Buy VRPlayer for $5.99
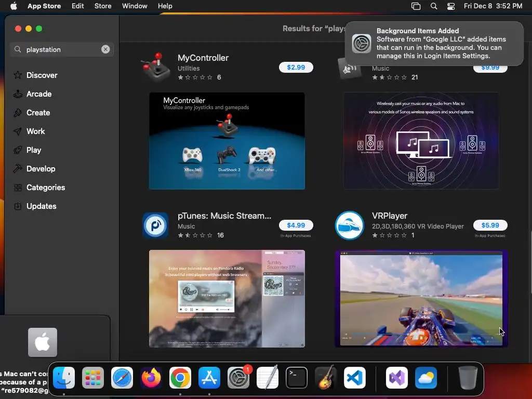The image size is (532, 399). pyautogui.click(x=490, y=225)
